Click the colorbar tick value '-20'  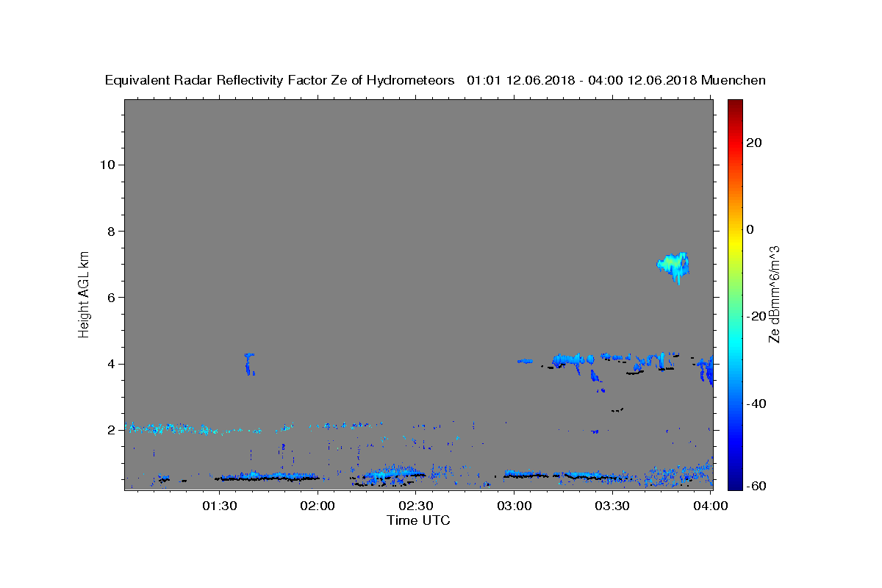(756, 316)
